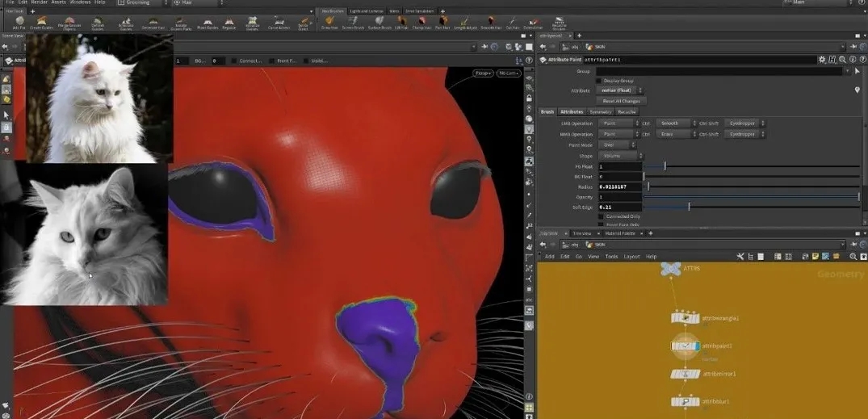
Task: Select the Extend Hair brush tool
Action: point(533,23)
